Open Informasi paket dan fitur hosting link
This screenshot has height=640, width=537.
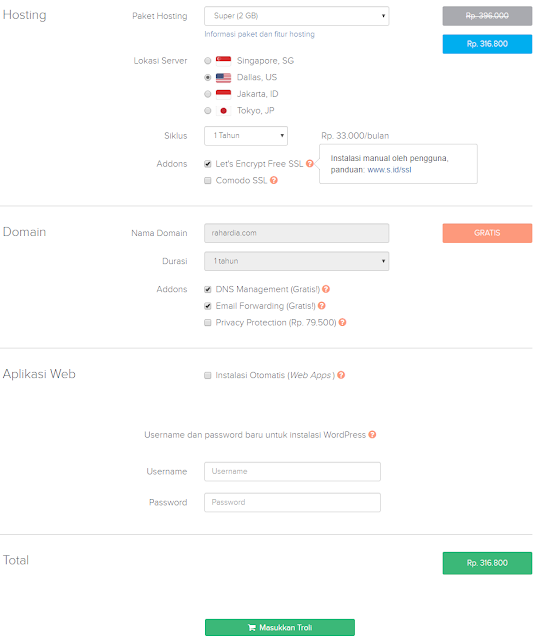tap(260, 34)
